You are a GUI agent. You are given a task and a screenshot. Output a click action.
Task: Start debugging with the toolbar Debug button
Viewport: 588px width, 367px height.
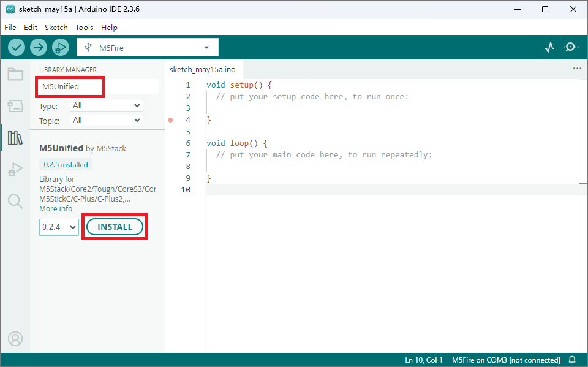[61, 47]
